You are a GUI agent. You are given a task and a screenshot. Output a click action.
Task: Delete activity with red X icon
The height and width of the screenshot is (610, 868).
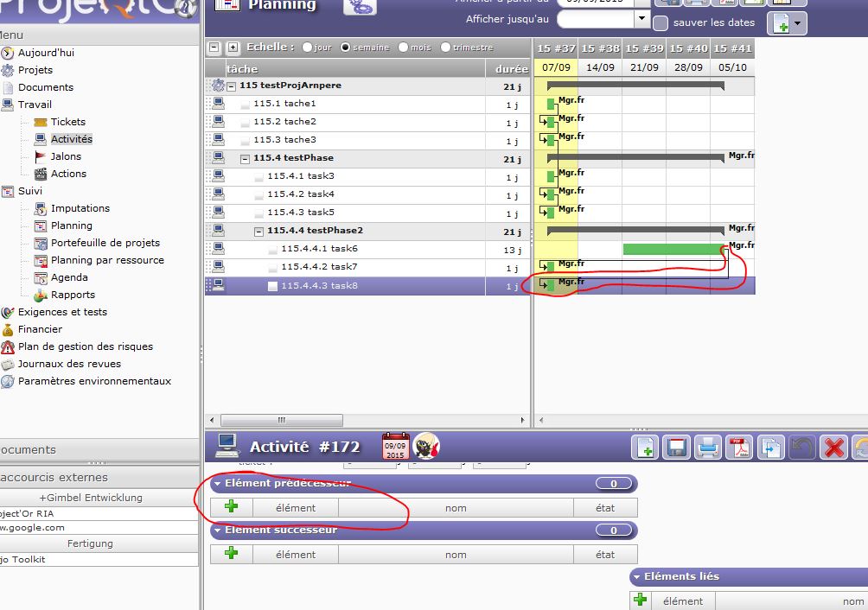click(833, 448)
